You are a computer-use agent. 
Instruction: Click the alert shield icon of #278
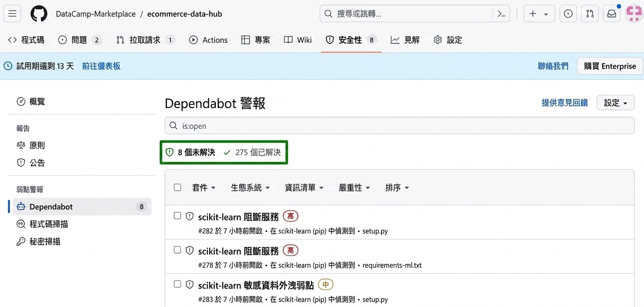tap(190, 250)
